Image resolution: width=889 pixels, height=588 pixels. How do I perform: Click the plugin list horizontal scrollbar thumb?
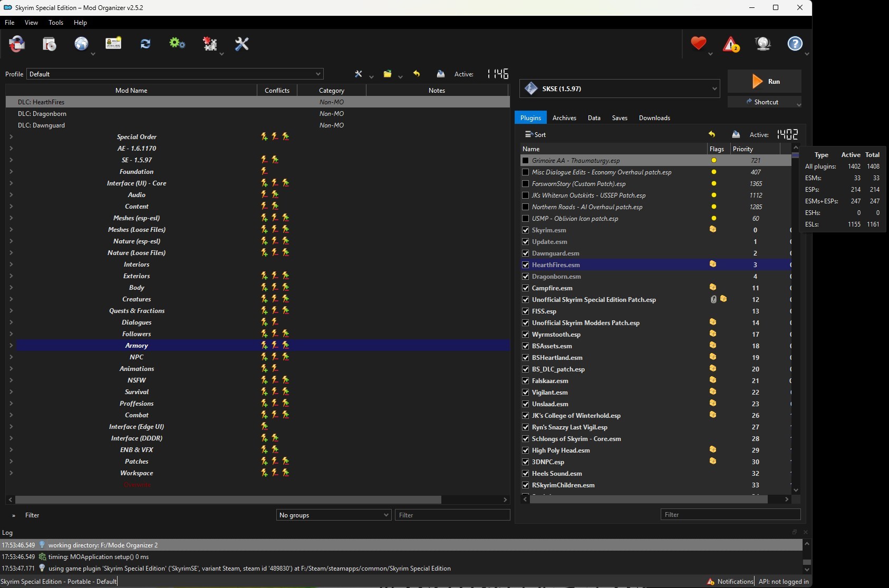(649, 499)
